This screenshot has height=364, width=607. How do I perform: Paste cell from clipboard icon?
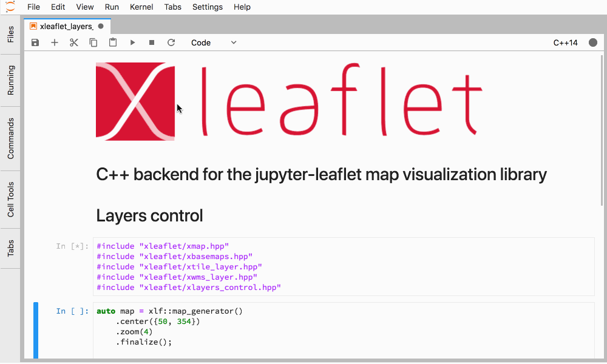(x=113, y=42)
